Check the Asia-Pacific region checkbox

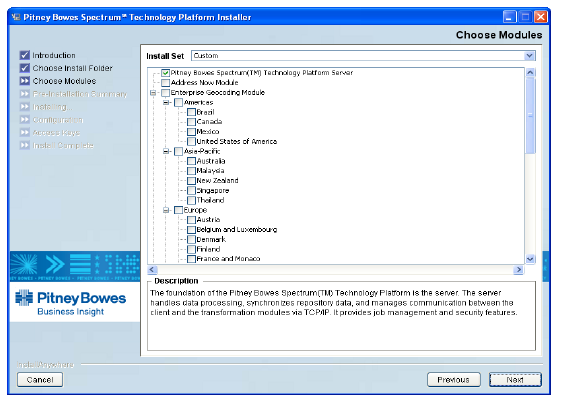pos(178,151)
